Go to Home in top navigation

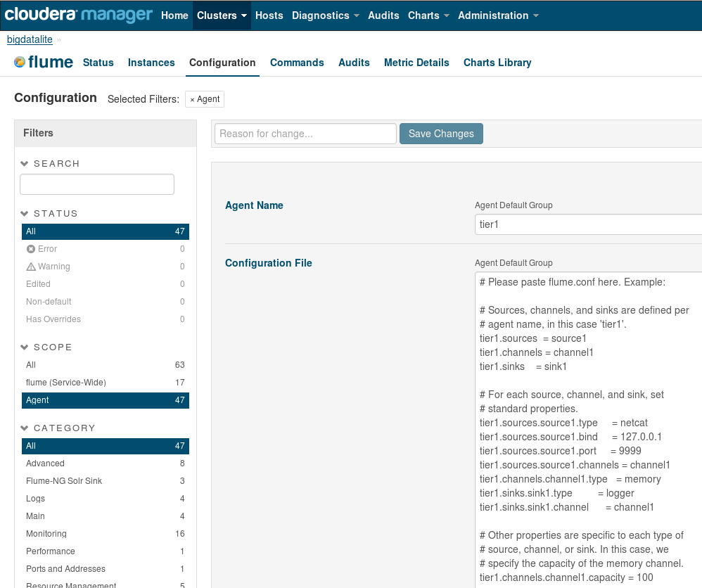click(x=174, y=15)
